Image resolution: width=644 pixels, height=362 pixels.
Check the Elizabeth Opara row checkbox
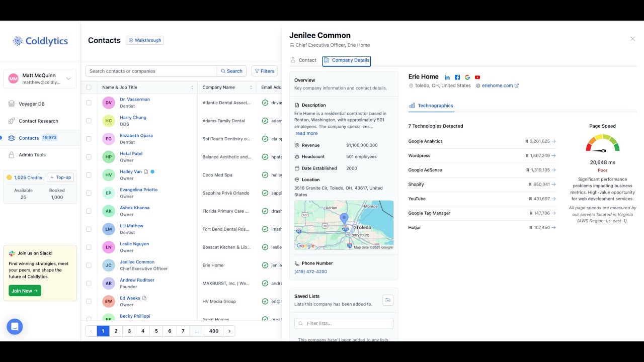(x=89, y=139)
